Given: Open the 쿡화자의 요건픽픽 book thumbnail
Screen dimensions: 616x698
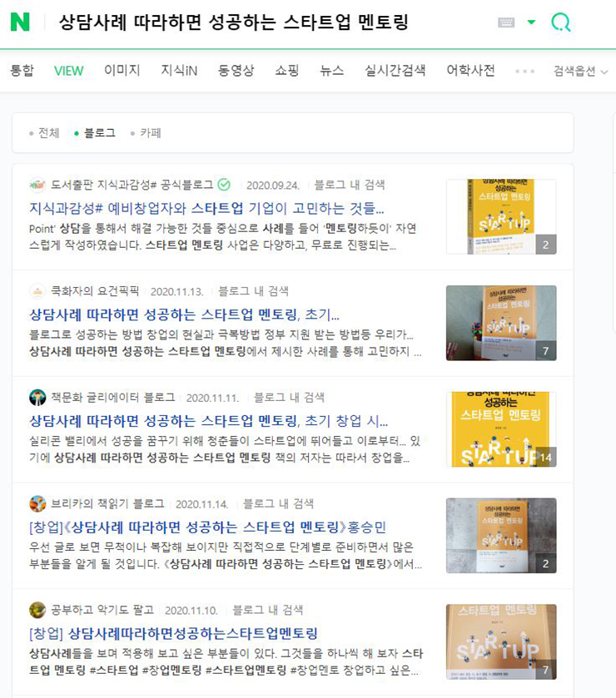Looking at the screenshot, I should (501, 323).
